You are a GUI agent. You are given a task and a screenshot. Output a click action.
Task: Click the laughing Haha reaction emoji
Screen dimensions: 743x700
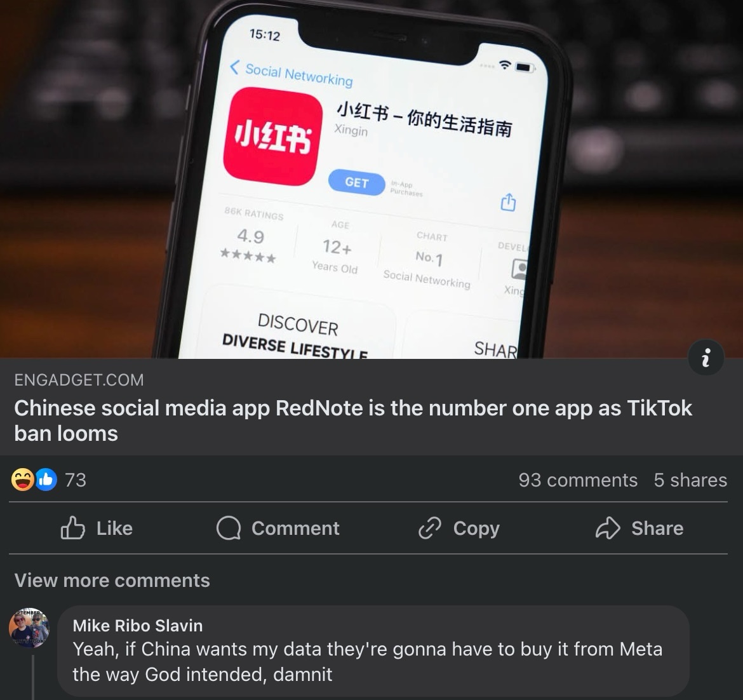point(23,480)
